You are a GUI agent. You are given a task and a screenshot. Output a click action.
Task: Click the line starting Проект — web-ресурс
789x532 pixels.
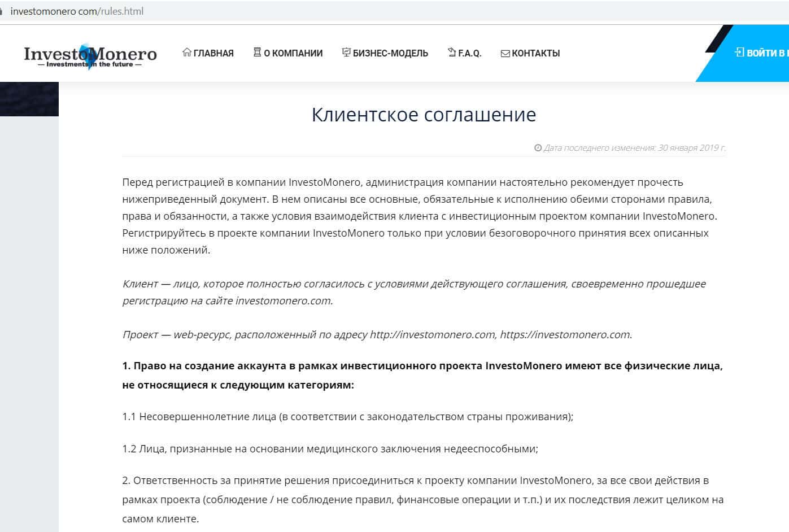click(377, 334)
